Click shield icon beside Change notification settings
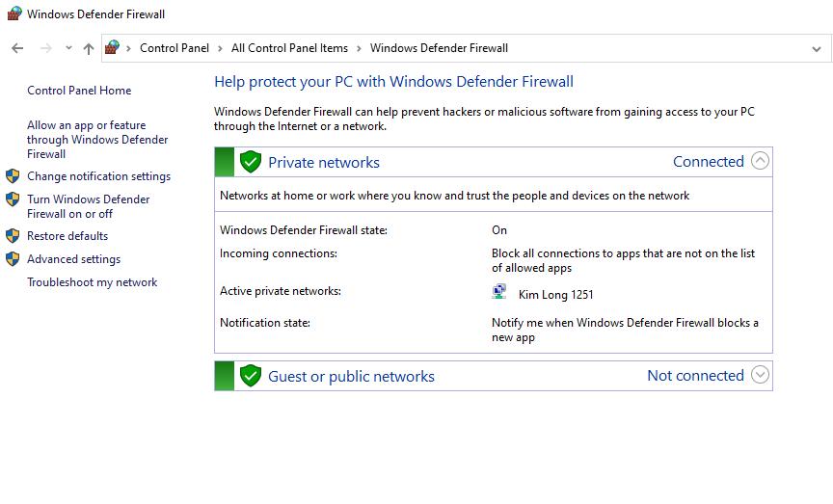This screenshot has height=504, width=833. point(13,175)
